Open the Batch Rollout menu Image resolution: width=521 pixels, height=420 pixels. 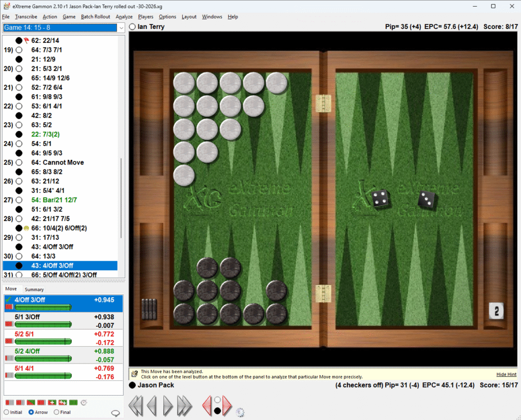95,17
